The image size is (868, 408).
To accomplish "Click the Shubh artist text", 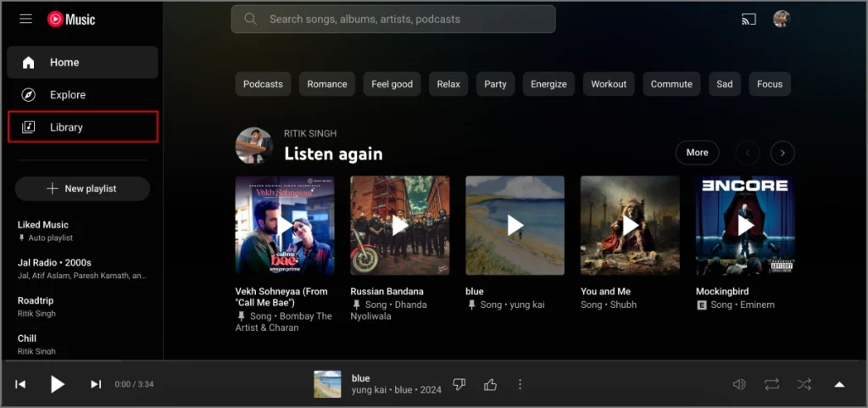I will tap(623, 305).
